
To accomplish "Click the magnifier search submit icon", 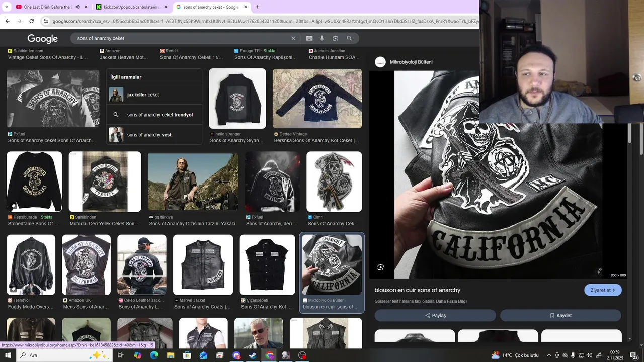I will pyautogui.click(x=349, y=38).
